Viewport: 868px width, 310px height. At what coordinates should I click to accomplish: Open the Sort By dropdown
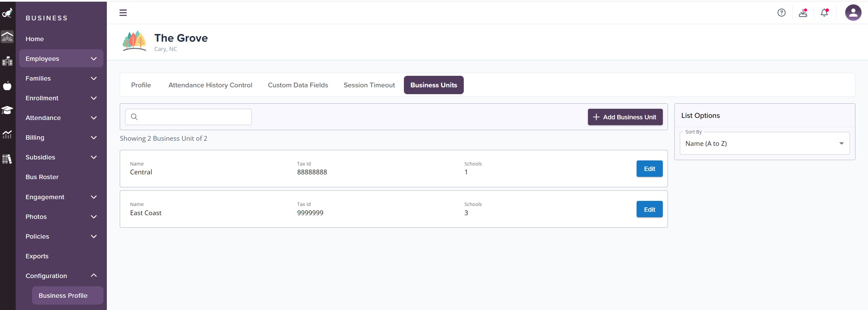764,143
